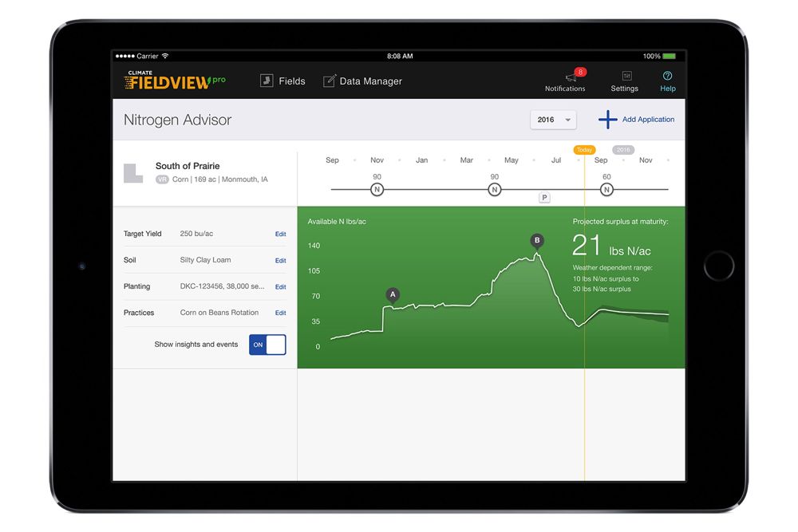Open the Settings icon
The image size is (798, 532).
pyautogui.click(x=624, y=76)
